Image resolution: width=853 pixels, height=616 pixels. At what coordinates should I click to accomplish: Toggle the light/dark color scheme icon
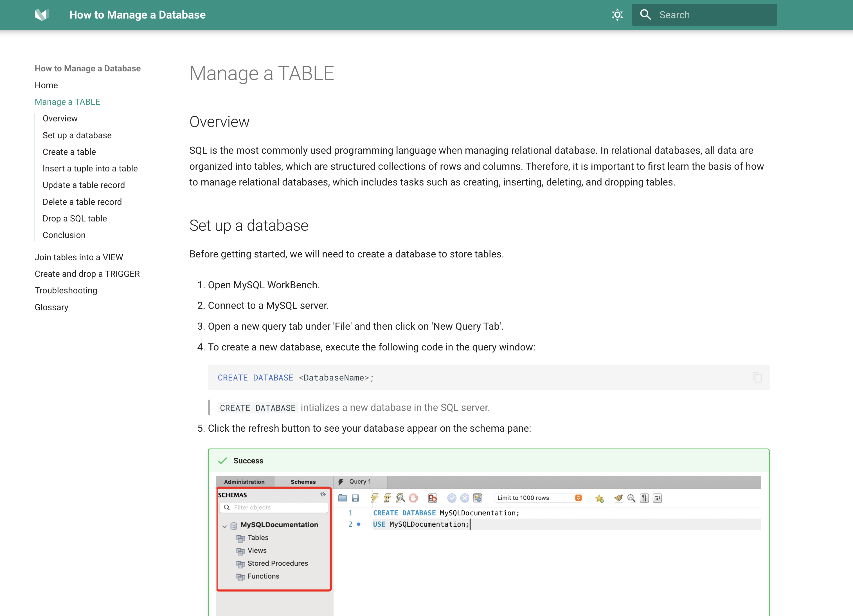click(x=617, y=15)
